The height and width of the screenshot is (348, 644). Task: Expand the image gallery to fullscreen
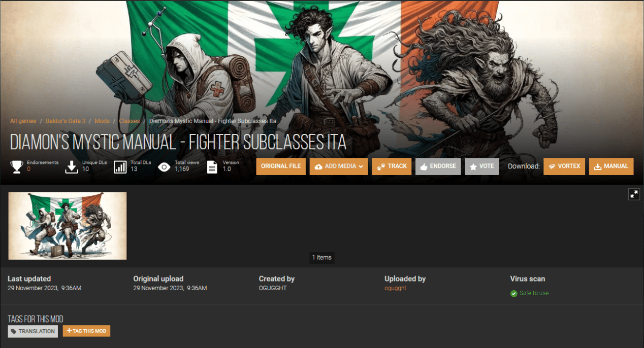(x=634, y=194)
